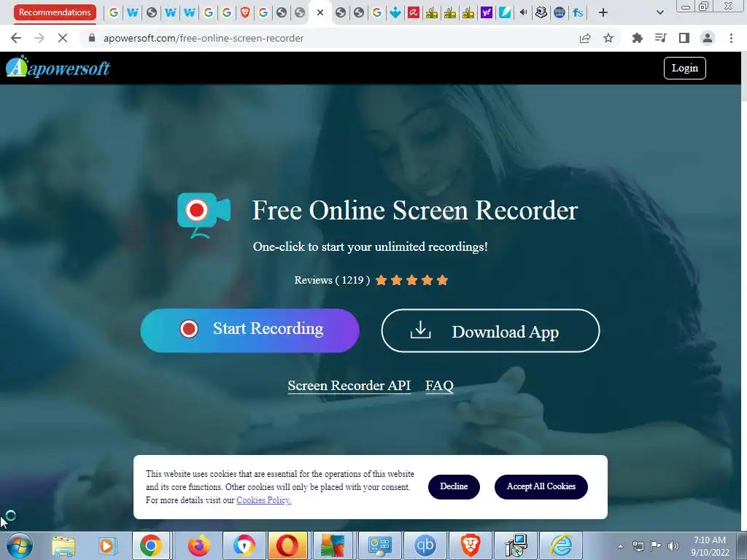Launch Brave browser from taskbar
This screenshot has width=747, height=560.
(470, 545)
